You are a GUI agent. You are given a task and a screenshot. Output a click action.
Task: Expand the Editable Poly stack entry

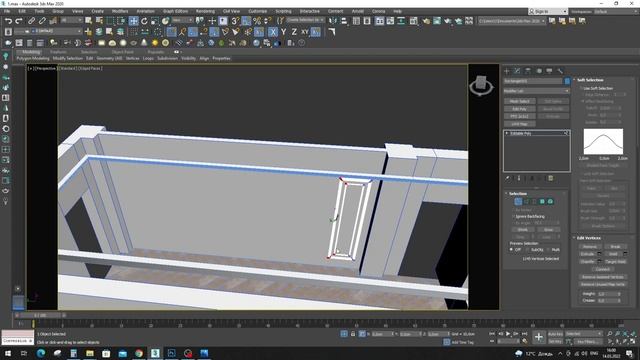507,133
